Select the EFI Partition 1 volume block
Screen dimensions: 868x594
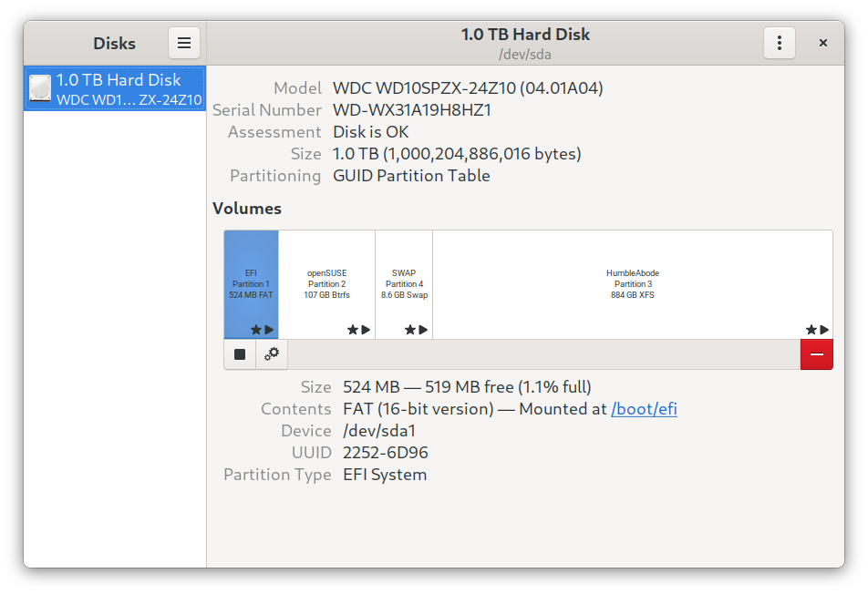click(251, 282)
